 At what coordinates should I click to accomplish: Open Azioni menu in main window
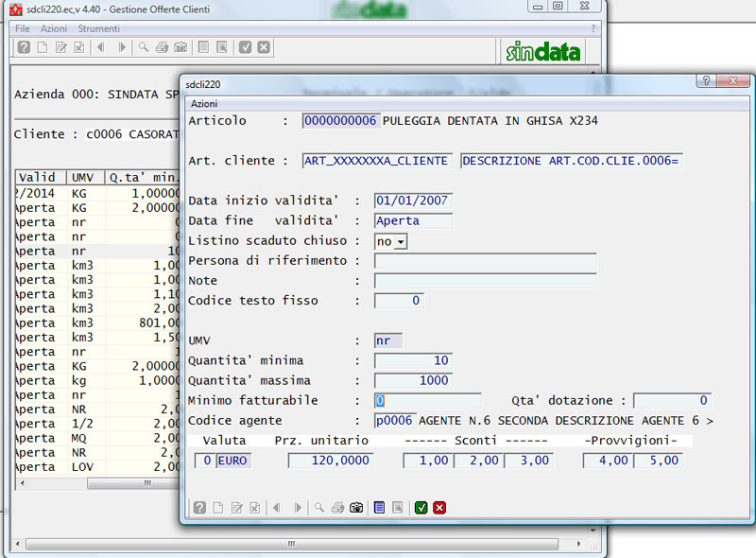(x=54, y=28)
